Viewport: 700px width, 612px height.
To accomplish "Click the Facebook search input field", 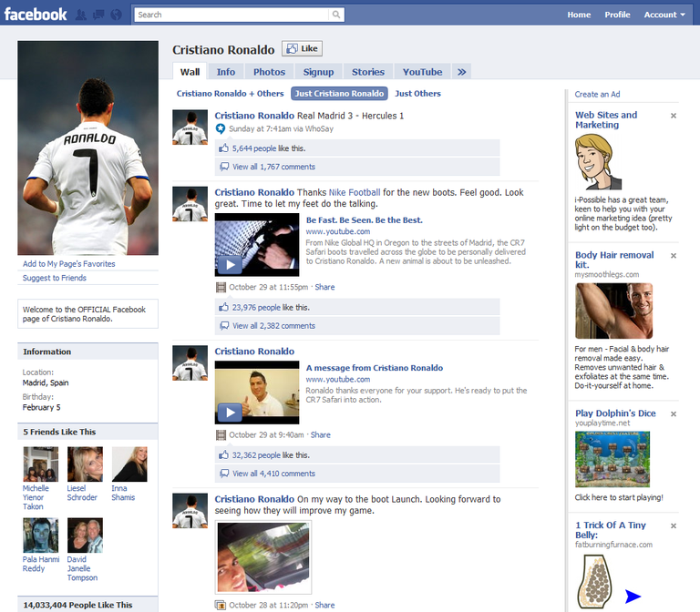I will coord(232,15).
